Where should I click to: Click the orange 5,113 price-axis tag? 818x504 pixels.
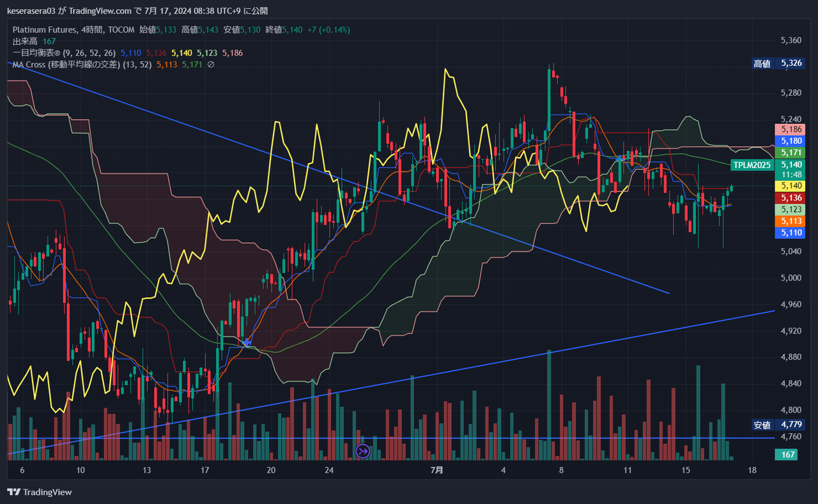point(791,221)
